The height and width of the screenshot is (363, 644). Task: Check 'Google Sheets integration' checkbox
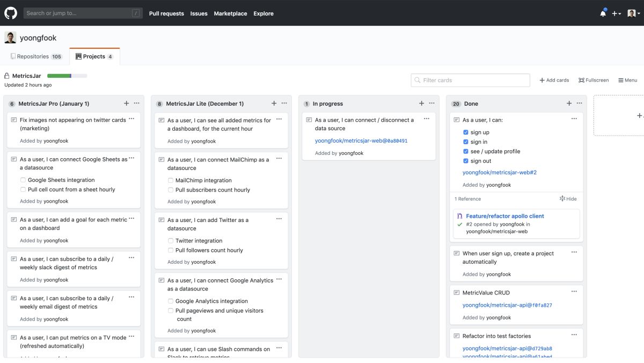pyautogui.click(x=23, y=180)
